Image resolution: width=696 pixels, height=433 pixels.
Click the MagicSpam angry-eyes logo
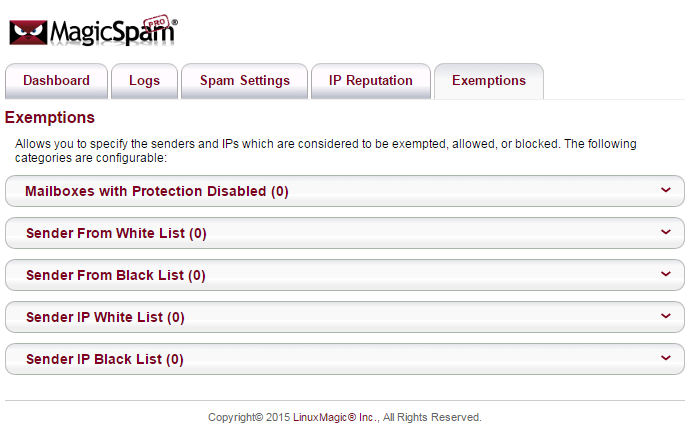(28, 31)
